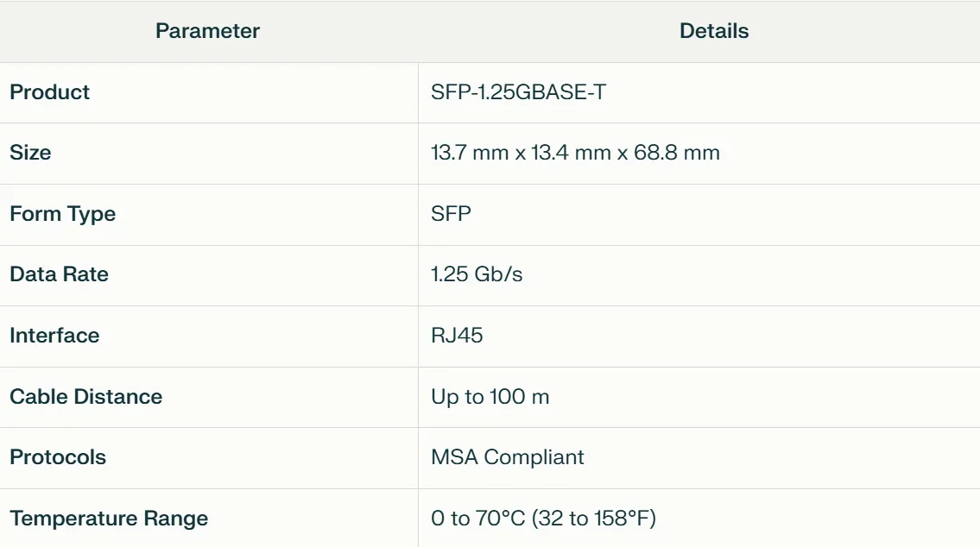The width and height of the screenshot is (980, 547).
Task: Select the Product row label
Action: pyautogui.click(x=50, y=92)
